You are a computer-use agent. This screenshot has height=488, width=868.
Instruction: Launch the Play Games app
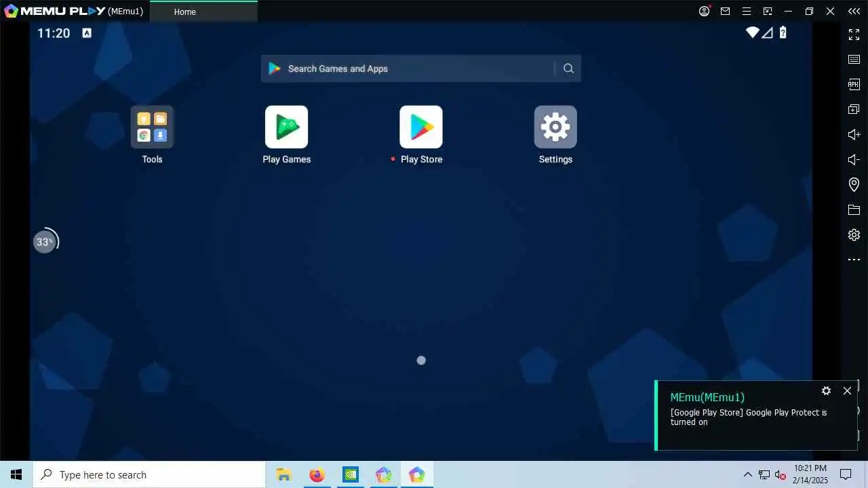coord(286,127)
